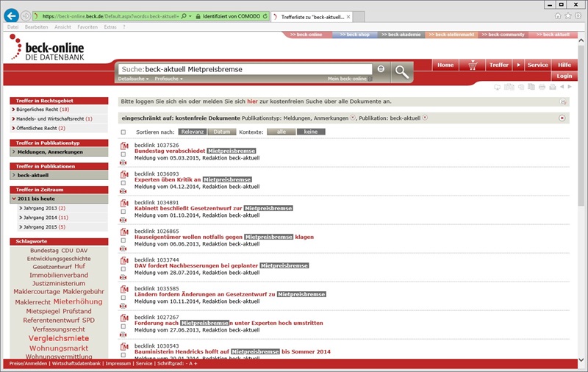Check the box for Bundestag verabschiedet result
Image resolution: width=588 pixels, height=372 pixels.
pyautogui.click(x=123, y=154)
